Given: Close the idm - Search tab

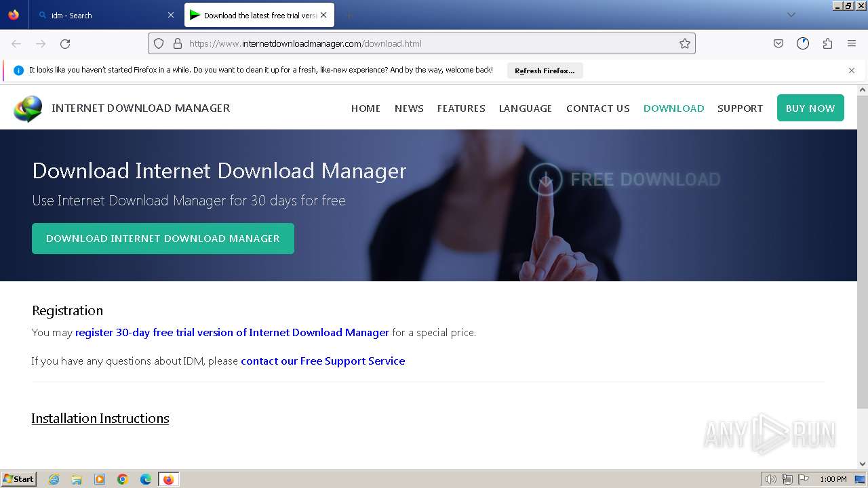Looking at the screenshot, I should 170,15.
